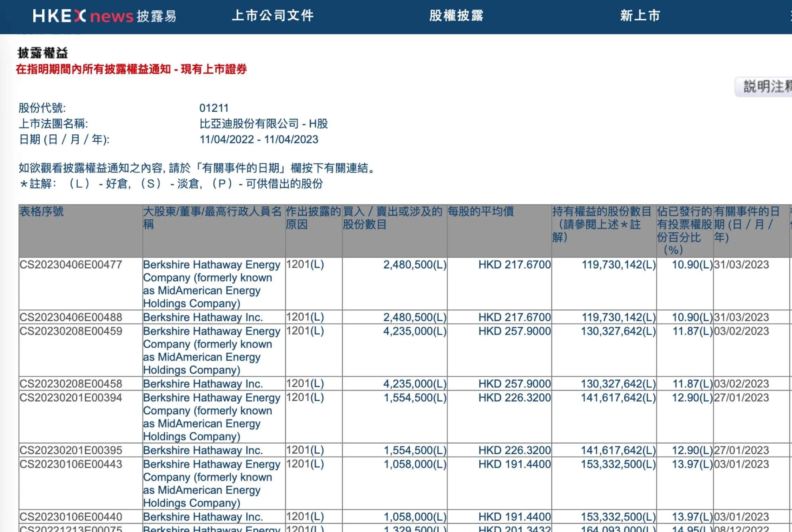
Task: Click average price HKD 217.6700 in CS20230406E00477 row
Action: tap(515, 265)
